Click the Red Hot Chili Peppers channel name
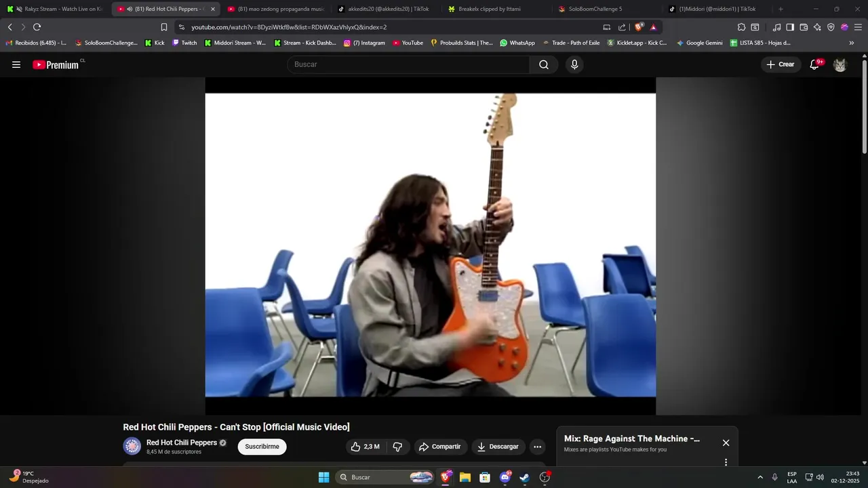This screenshot has height=488, width=868. tap(182, 443)
